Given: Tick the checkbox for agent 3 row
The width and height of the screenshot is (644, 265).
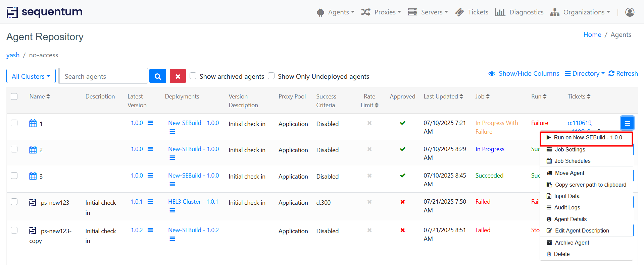Looking at the screenshot, I should click(14, 176).
